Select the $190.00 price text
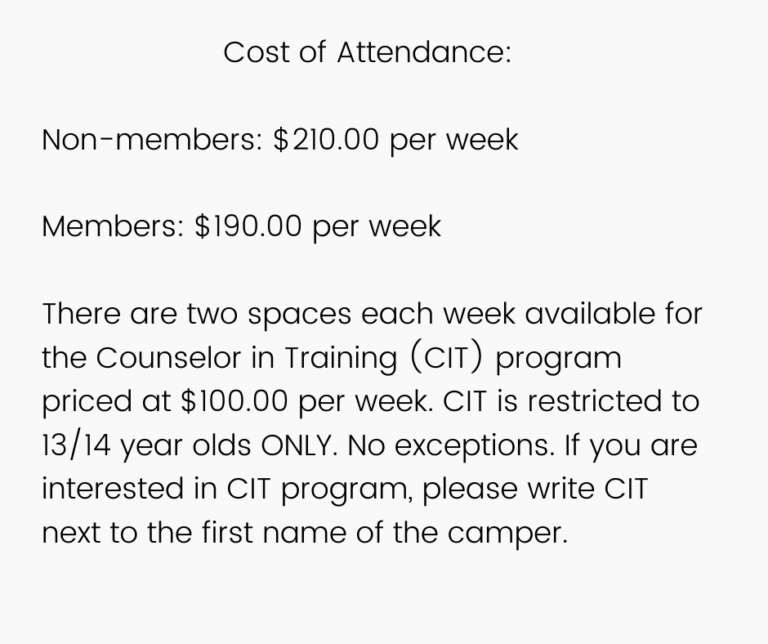This screenshot has width=768, height=644. pos(248,227)
